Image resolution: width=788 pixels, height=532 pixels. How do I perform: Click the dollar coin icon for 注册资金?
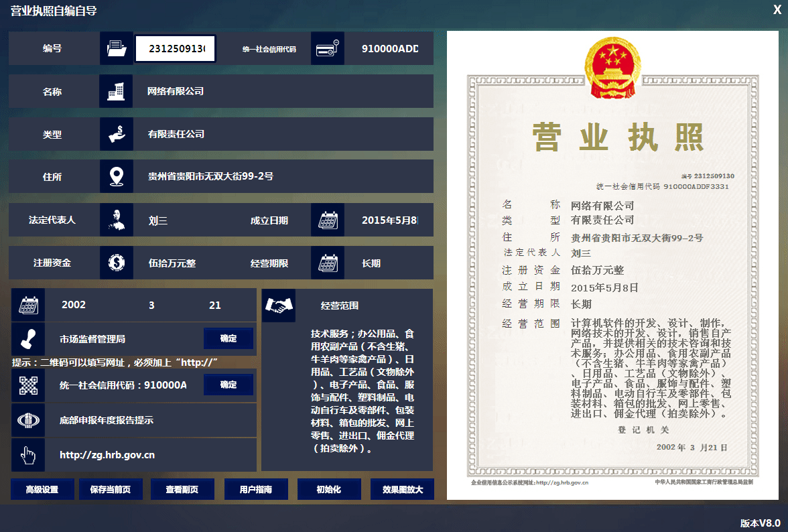tap(115, 262)
